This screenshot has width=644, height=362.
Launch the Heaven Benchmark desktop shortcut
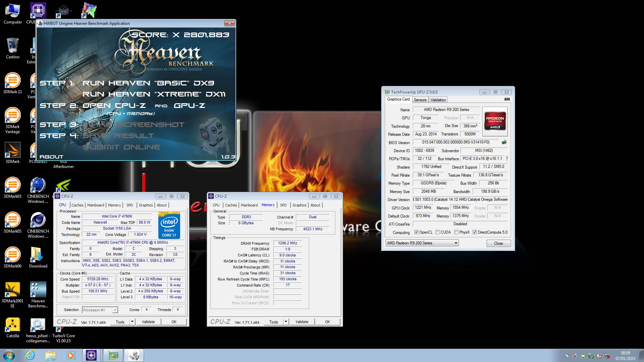point(38,295)
